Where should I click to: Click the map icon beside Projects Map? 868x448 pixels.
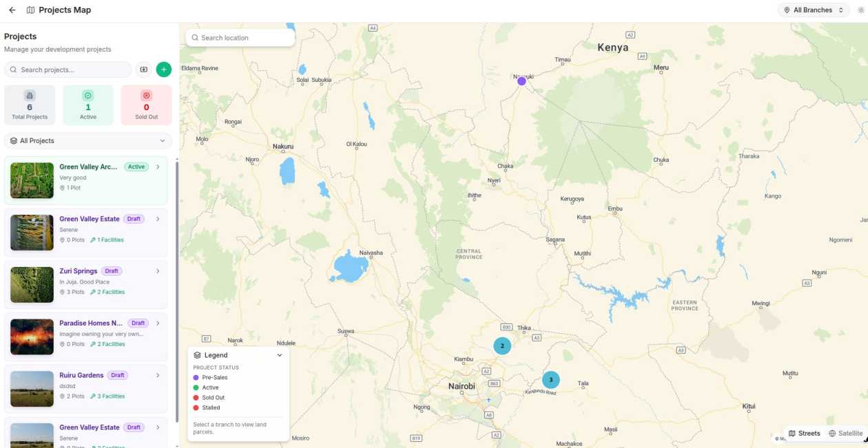(x=30, y=10)
